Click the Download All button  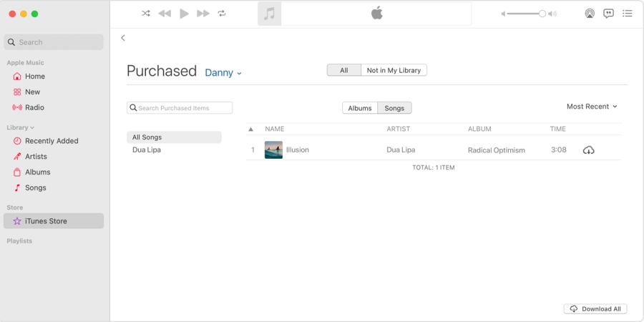595,309
